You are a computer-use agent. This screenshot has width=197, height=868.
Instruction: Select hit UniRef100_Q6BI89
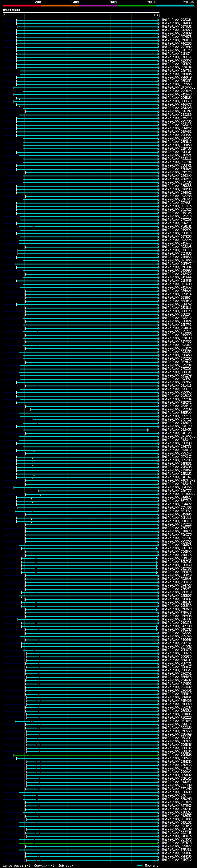tap(177, 548)
